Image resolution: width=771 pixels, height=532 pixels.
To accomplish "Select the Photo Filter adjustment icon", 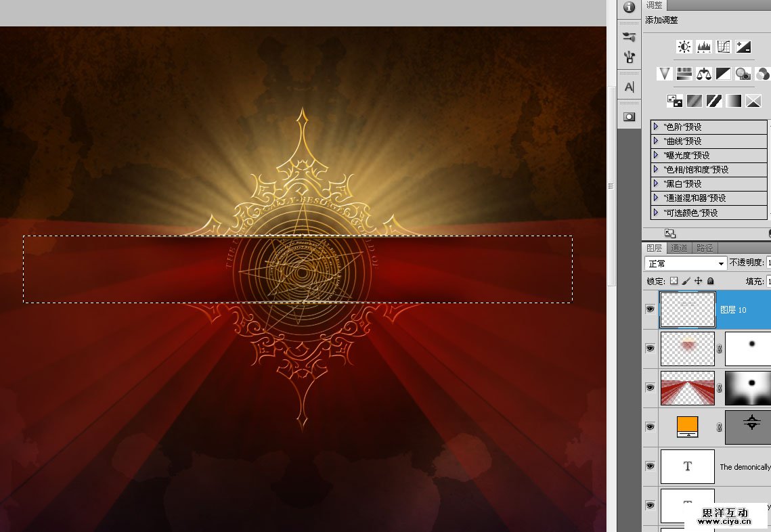I will pos(743,73).
